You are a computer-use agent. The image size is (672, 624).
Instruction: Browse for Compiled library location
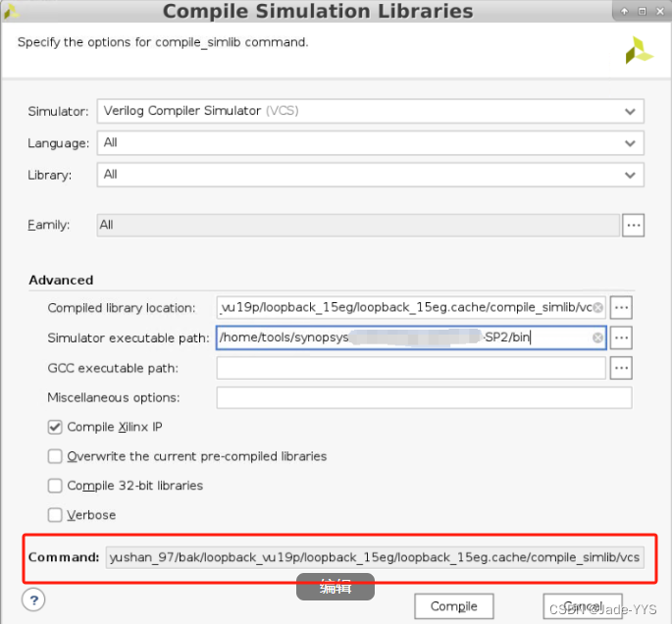(621, 308)
